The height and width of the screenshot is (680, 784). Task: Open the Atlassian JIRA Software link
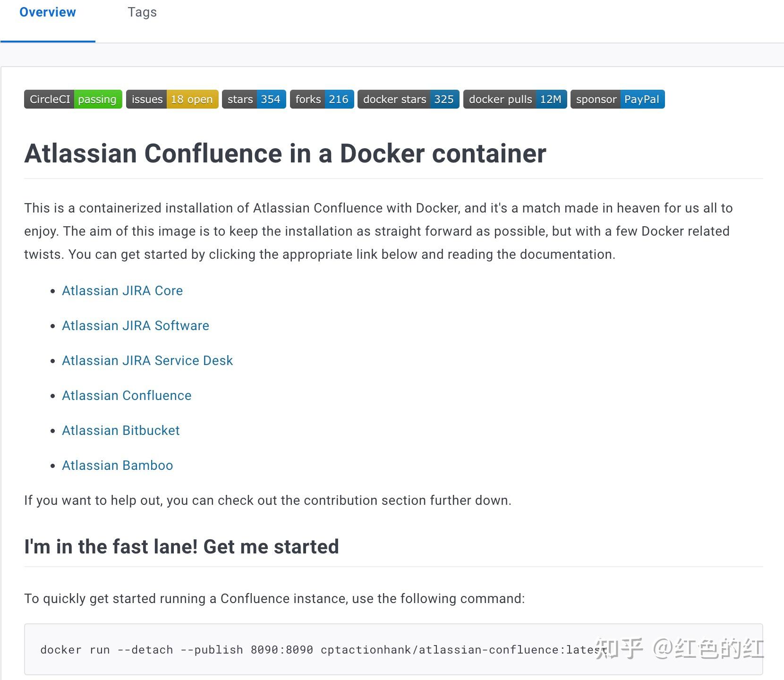[136, 325]
